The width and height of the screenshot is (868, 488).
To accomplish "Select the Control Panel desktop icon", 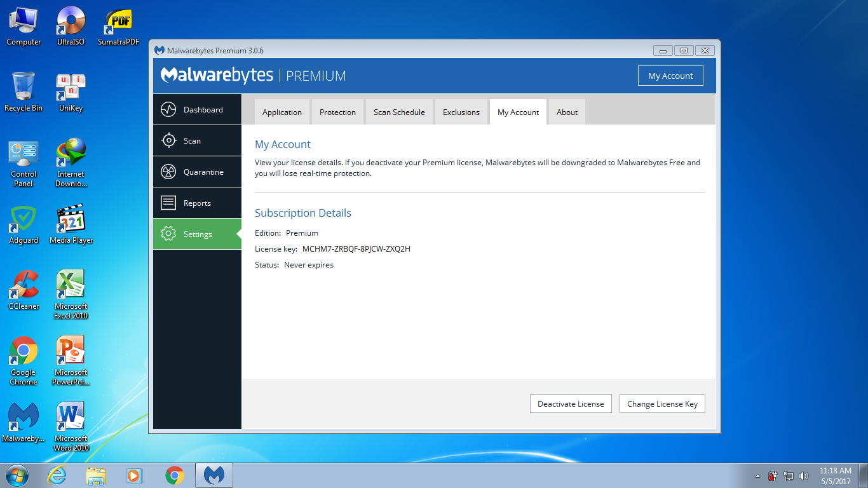I will tap(24, 164).
